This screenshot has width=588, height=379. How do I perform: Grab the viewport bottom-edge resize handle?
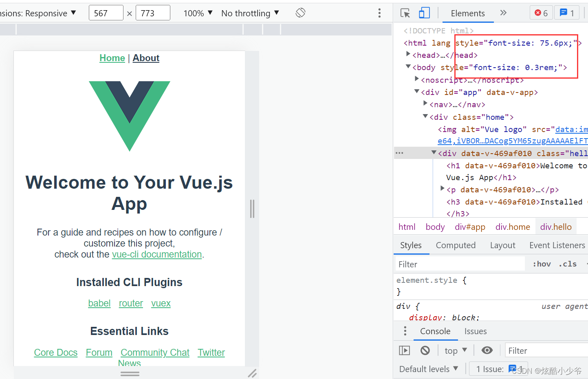tap(130, 373)
